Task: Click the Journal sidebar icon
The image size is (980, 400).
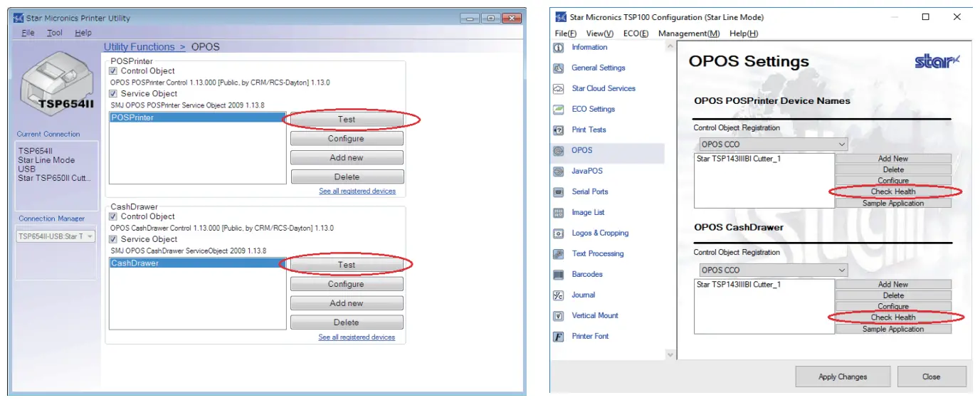Action: [x=559, y=295]
